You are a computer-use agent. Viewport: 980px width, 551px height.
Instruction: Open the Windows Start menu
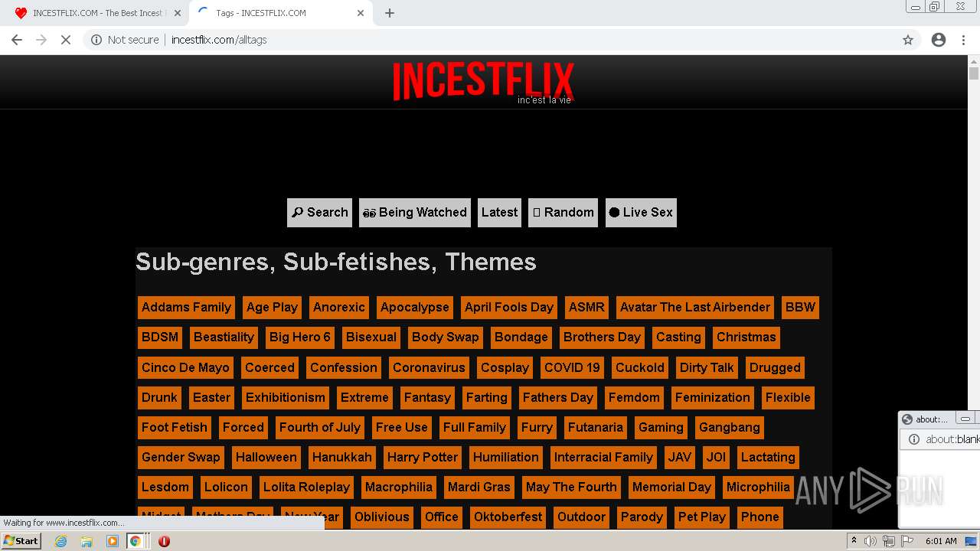(x=21, y=541)
